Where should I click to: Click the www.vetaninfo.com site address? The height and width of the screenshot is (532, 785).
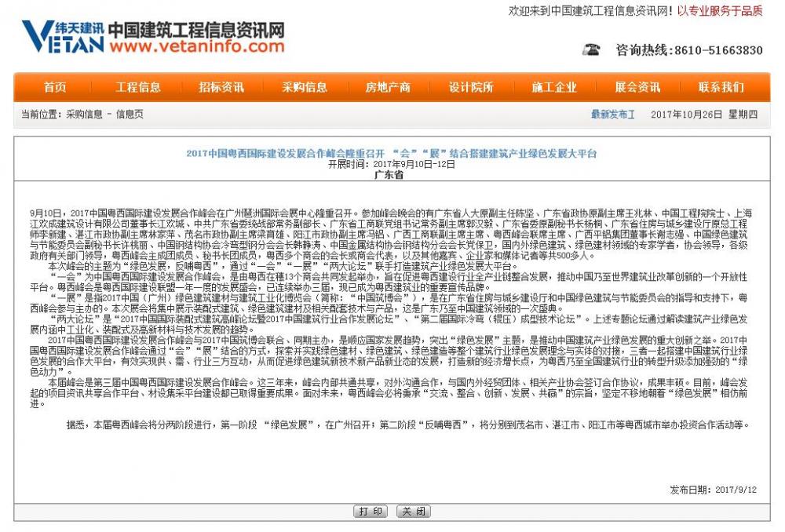coord(197,47)
